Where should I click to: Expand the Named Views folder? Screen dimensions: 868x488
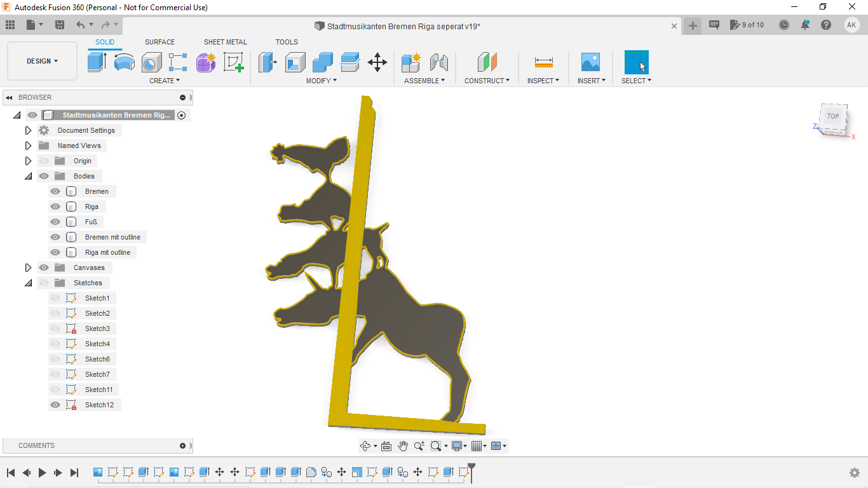[28, 146]
